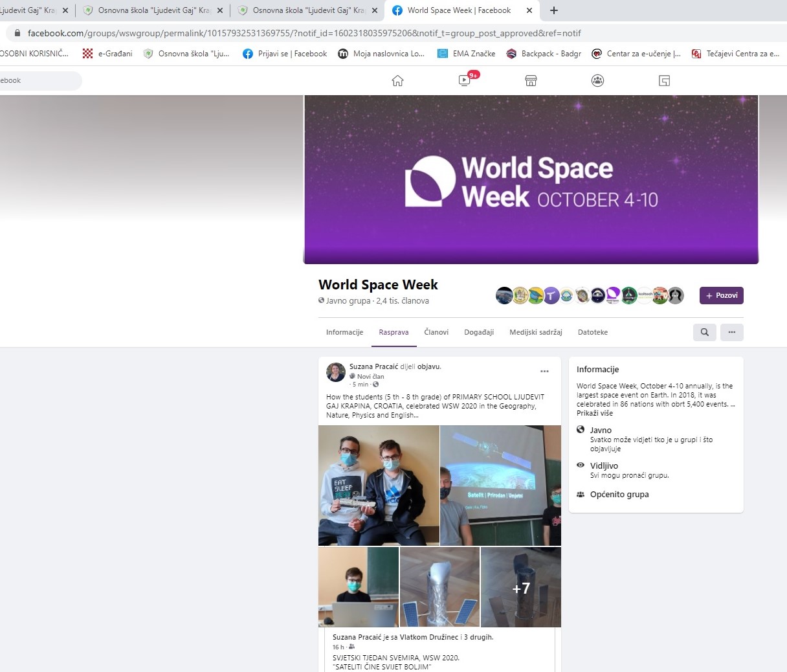Click the member avatars row in header
787x672 pixels.
pyautogui.click(x=590, y=295)
